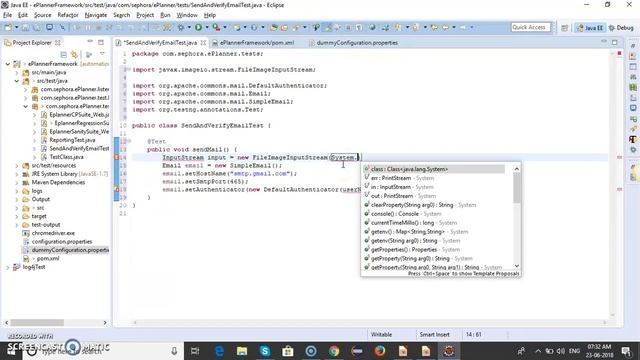Select pom.xml in Project Explorer
The height and width of the screenshot is (360, 640).
[48, 259]
